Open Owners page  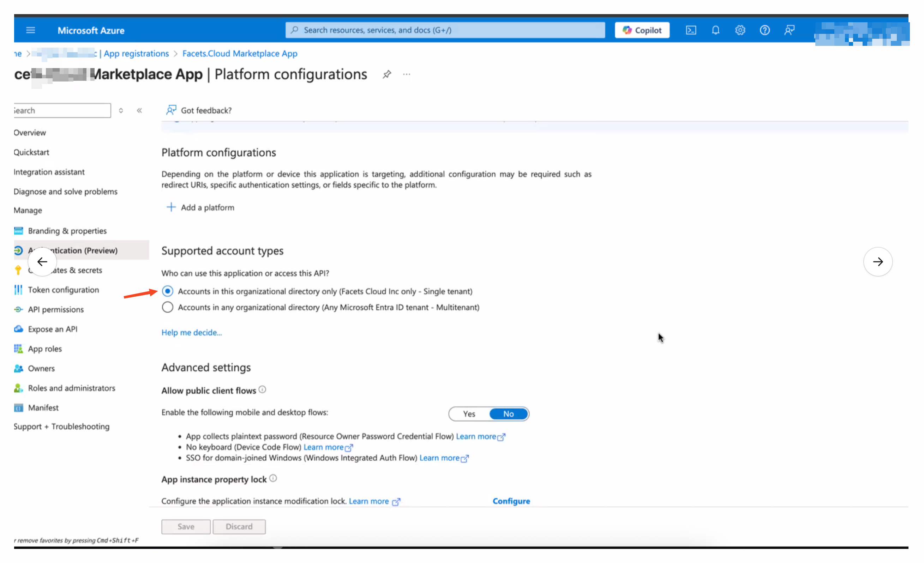[42, 369]
